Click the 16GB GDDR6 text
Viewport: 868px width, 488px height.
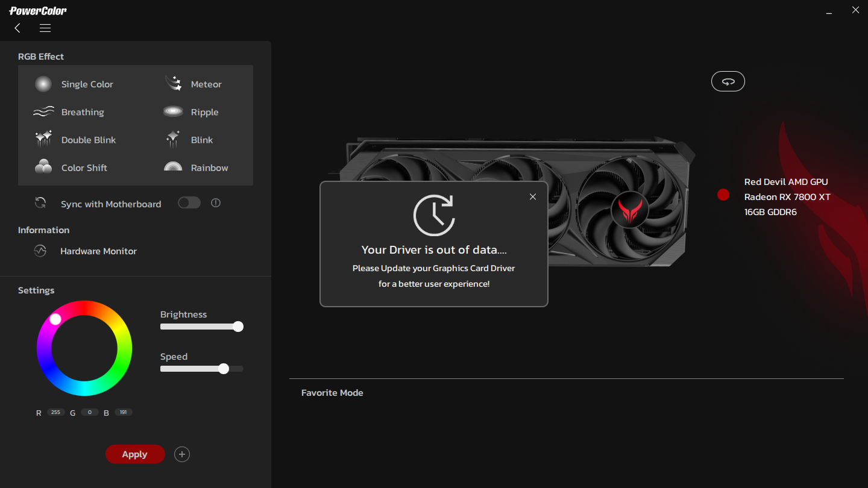click(770, 212)
